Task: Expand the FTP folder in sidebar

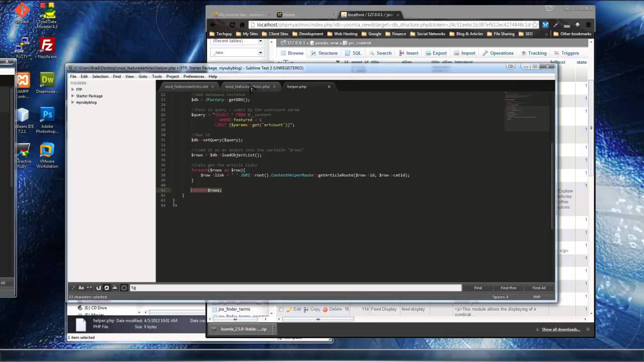Action: (73, 89)
